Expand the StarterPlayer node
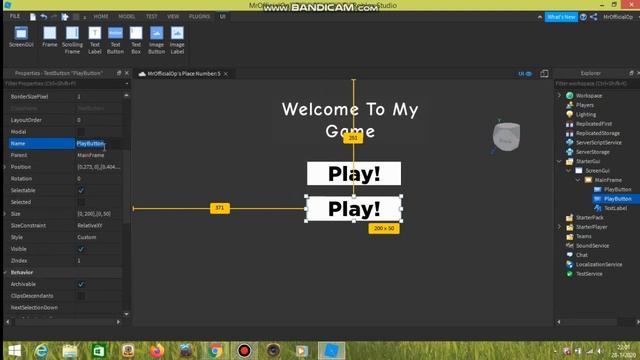 click(559, 227)
